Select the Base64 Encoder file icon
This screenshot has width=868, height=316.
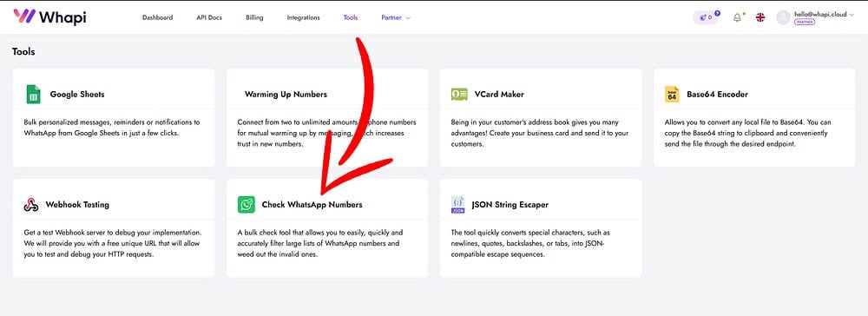point(672,94)
